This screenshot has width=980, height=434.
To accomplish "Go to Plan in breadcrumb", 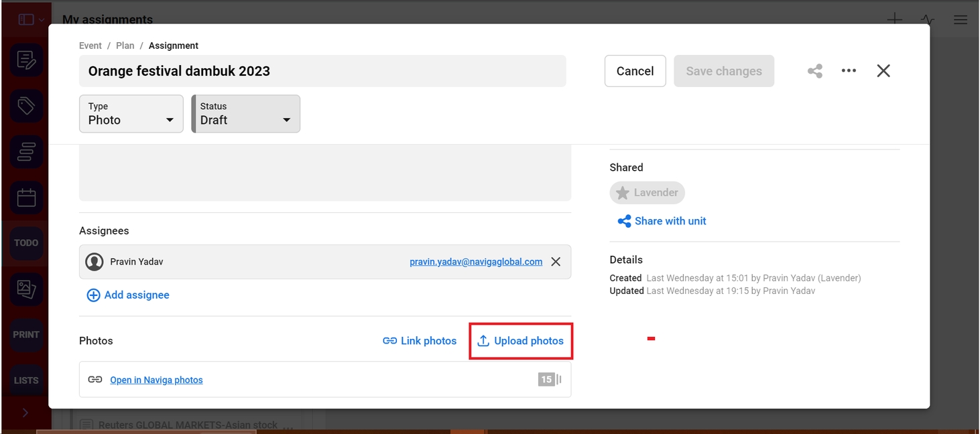I will point(125,46).
